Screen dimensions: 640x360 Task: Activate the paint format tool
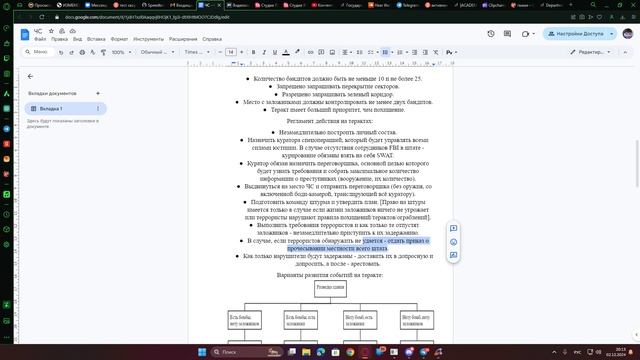(x=103, y=52)
